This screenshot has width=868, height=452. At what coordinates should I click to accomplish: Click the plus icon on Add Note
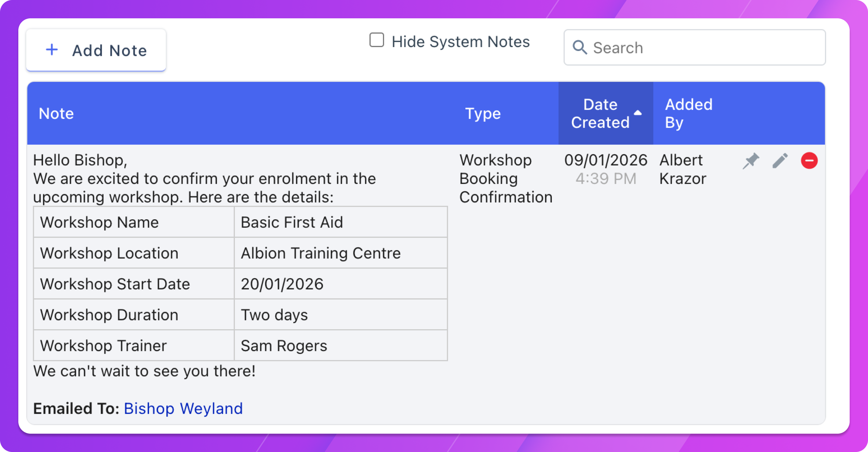coord(52,50)
